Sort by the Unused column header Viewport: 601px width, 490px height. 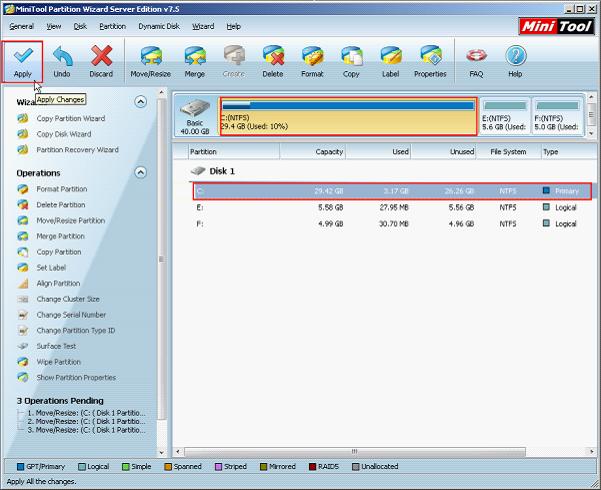point(444,152)
